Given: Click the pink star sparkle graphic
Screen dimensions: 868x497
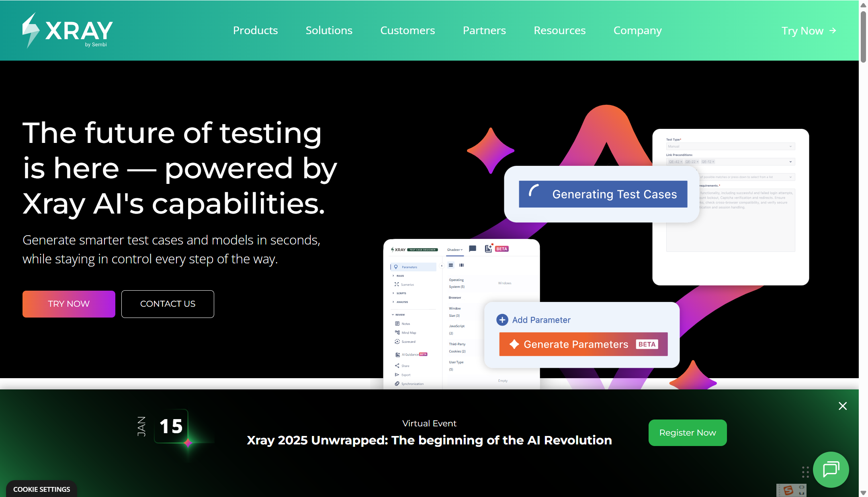Looking at the screenshot, I should (491, 151).
